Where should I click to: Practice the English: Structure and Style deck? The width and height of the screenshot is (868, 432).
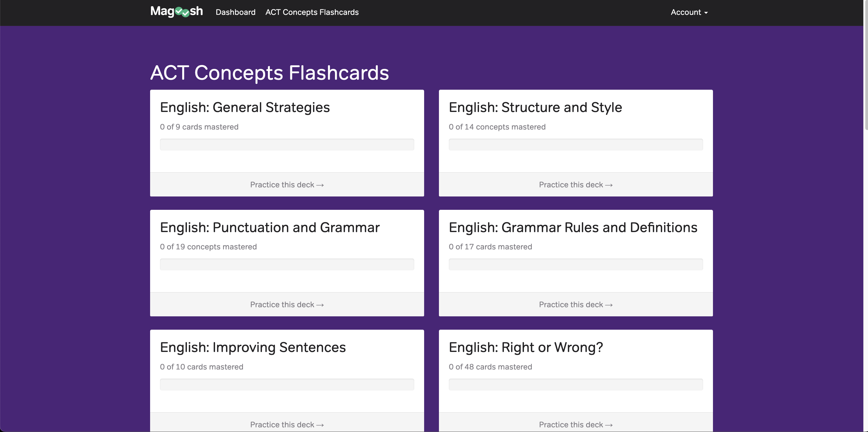click(575, 185)
